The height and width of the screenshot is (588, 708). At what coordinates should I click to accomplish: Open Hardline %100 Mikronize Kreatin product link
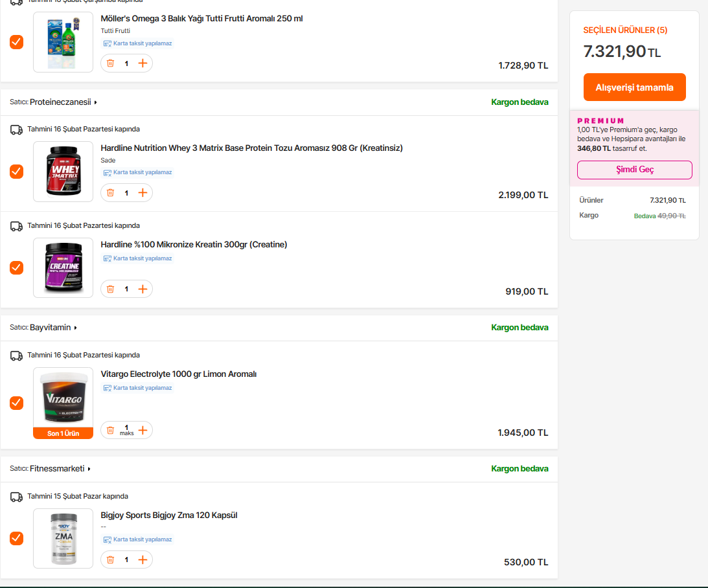(194, 245)
